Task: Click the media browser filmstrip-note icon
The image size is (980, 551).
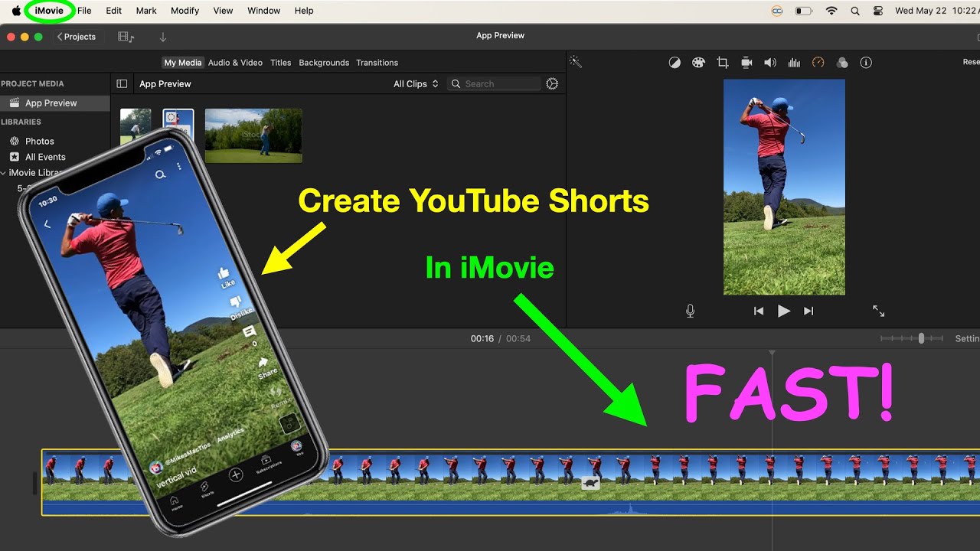Action: tap(126, 37)
